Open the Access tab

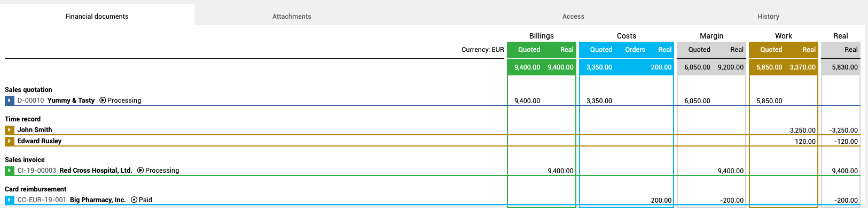(573, 16)
